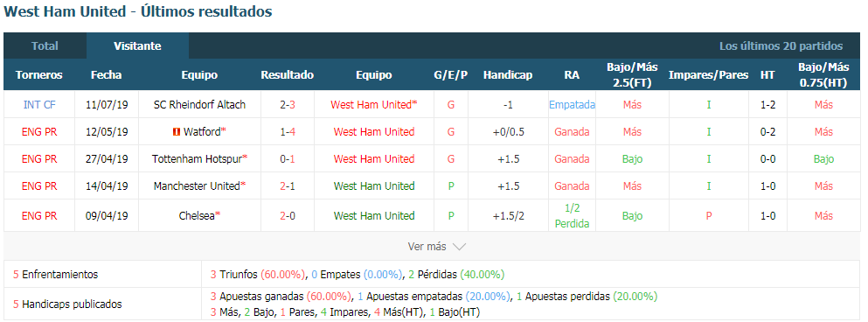Viewport: 868px width, 322px height.
Task: Click the Watford team crest icon
Action: pos(176,132)
